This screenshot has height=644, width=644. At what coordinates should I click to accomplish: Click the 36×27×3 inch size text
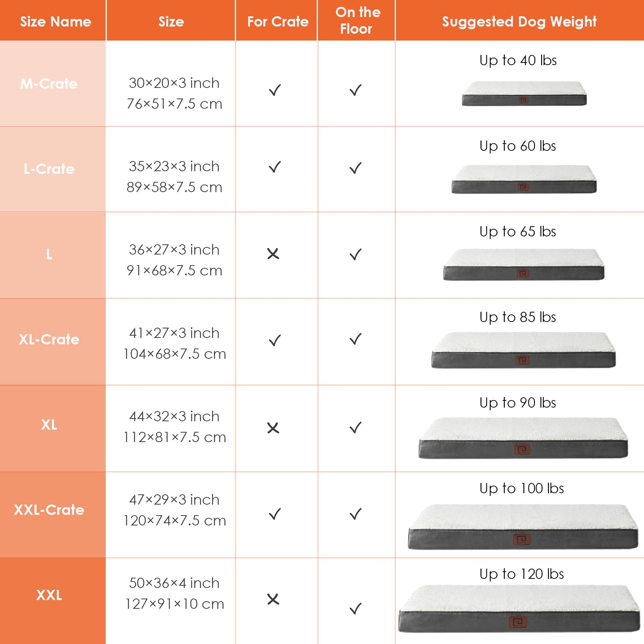pyautogui.click(x=174, y=250)
